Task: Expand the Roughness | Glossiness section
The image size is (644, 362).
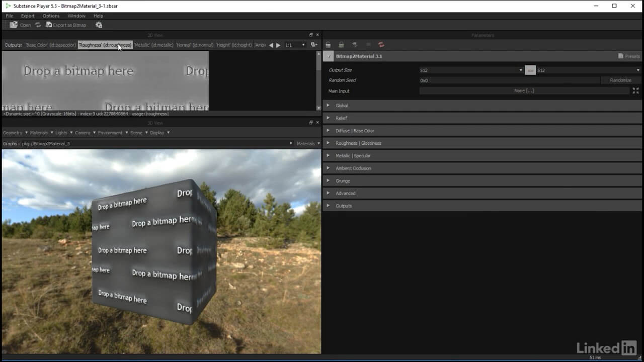Action: pyautogui.click(x=358, y=143)
